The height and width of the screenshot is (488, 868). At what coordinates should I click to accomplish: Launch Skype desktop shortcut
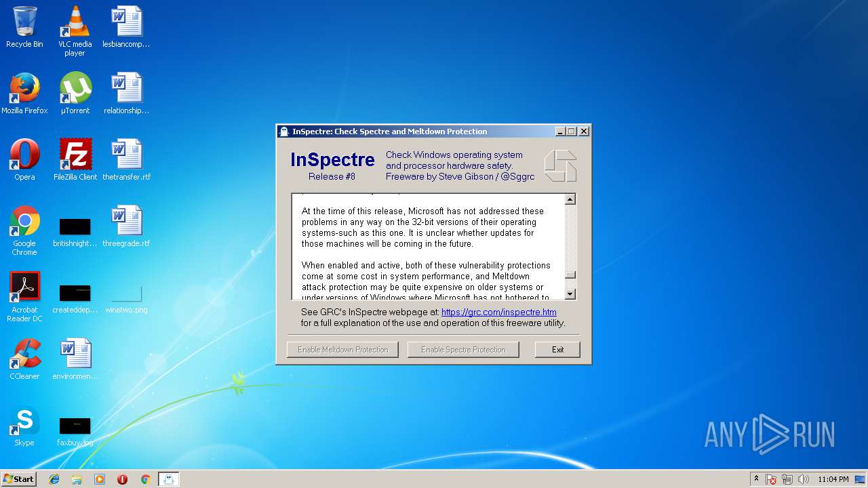point(24,426)
